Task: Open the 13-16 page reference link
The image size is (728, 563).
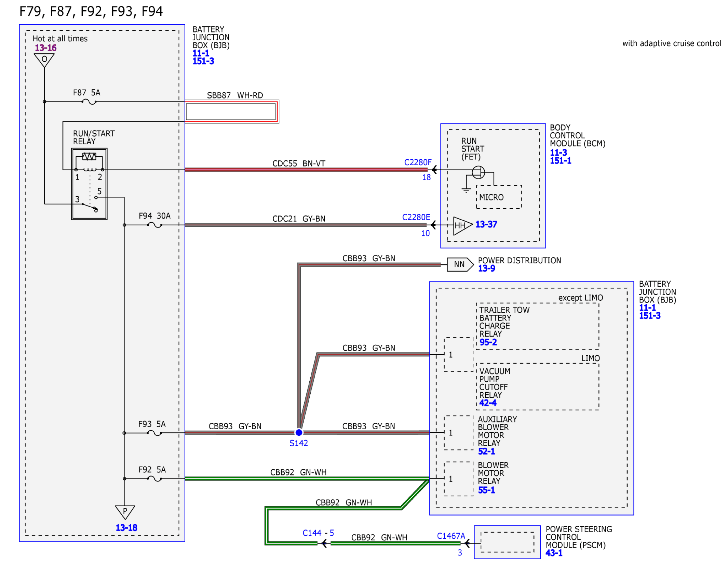Action: coord(45,48)
